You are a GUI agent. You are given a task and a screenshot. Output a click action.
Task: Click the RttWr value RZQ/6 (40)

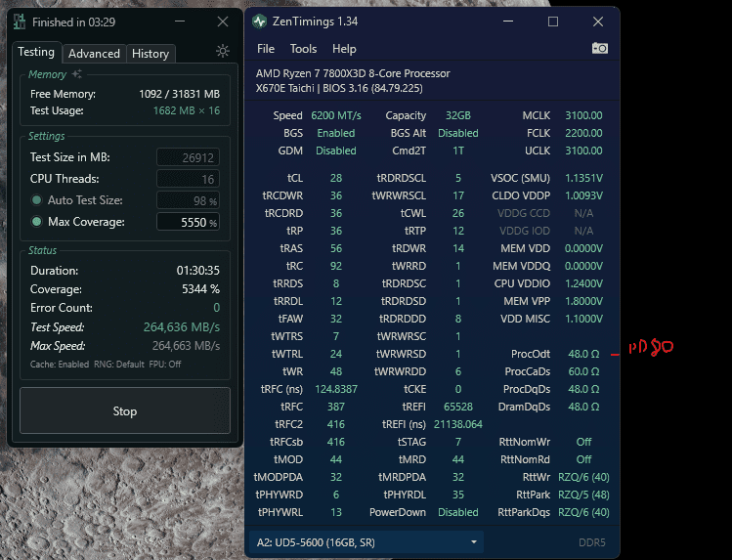(583, 477)
